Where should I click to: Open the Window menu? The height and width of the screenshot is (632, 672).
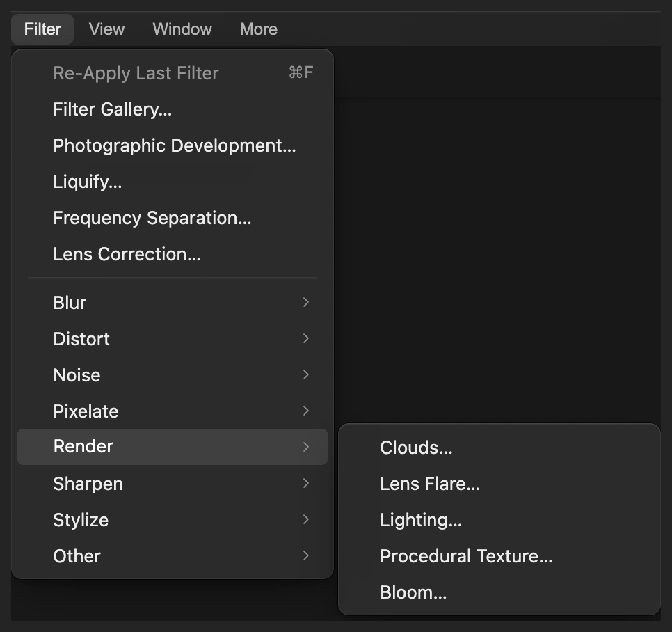click(182, 29)
